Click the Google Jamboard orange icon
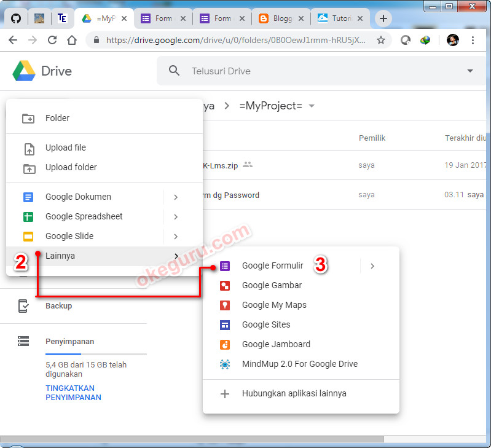 click(x=225, y=344)
